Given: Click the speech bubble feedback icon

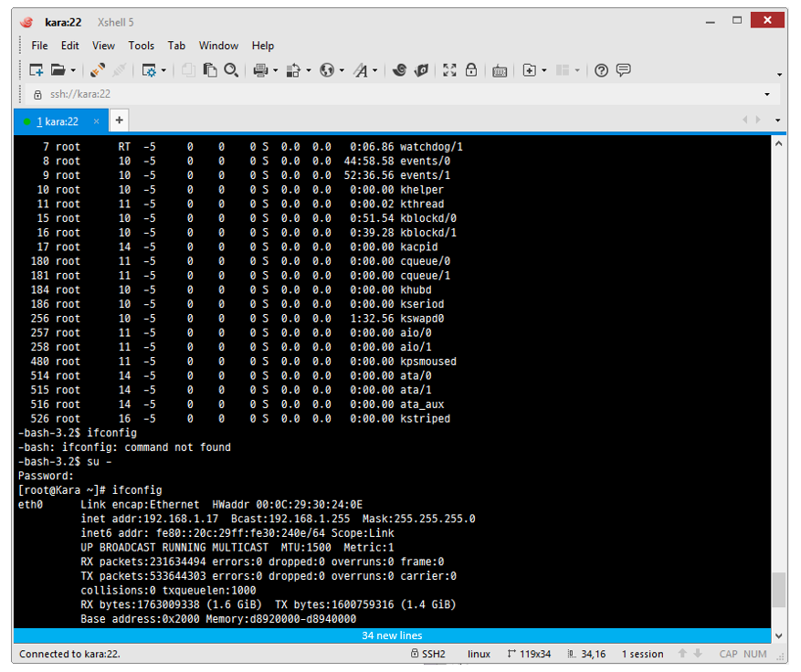Looking at the screenshot, I should tap(624, 70).
